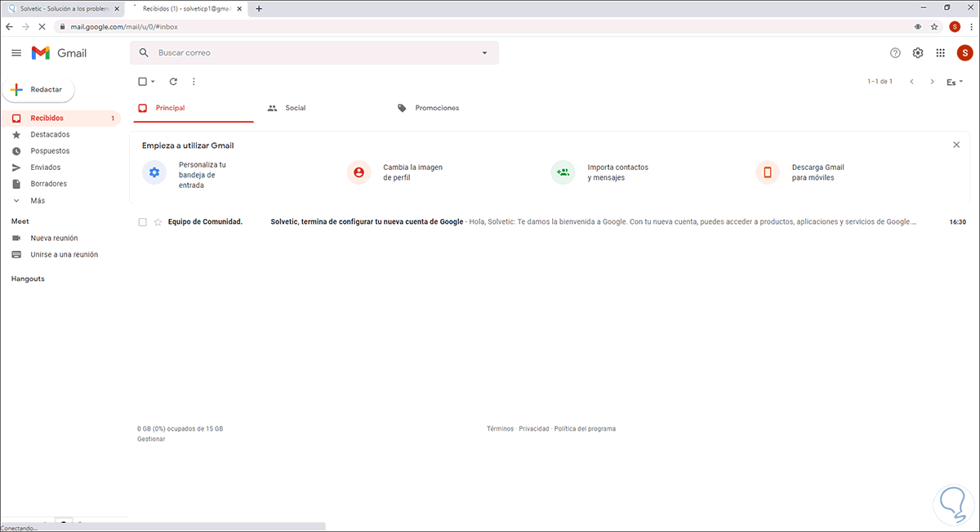Open the Chrome three-dot menu
980x532 pixels.
[970, 26]
